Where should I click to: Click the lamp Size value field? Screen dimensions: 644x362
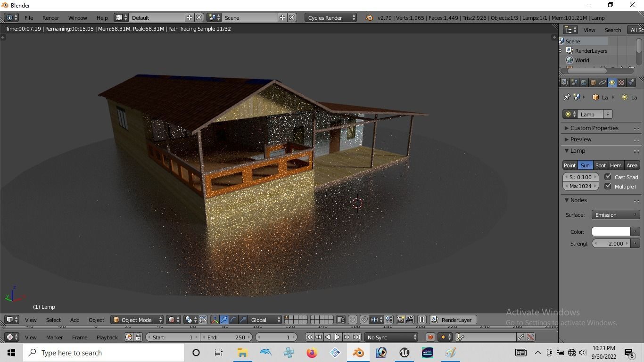click(581, 177)
